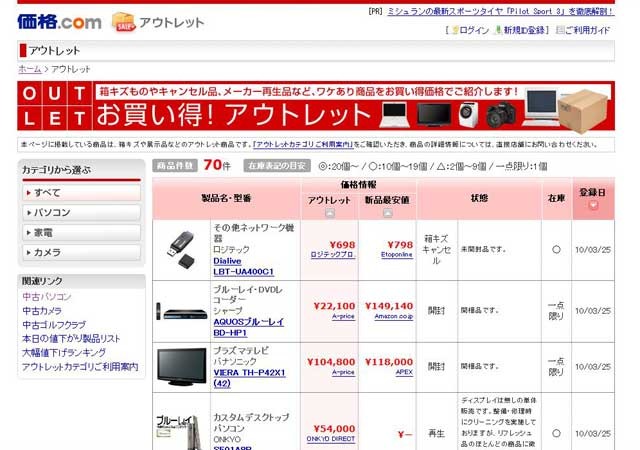Open A-price link under ¥104,800
This screenshot has height=450, width=640.
(x=343, y=372)
